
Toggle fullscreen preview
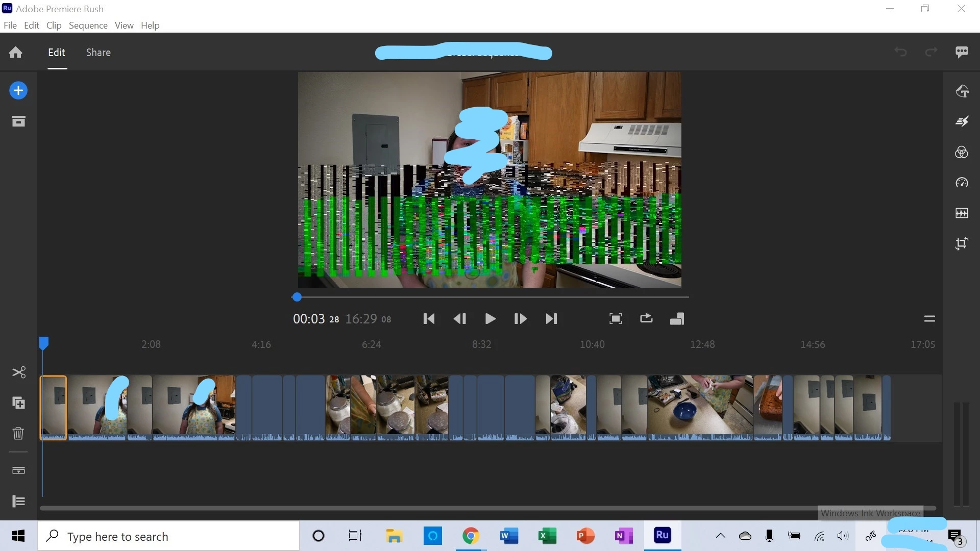[616, 319]
